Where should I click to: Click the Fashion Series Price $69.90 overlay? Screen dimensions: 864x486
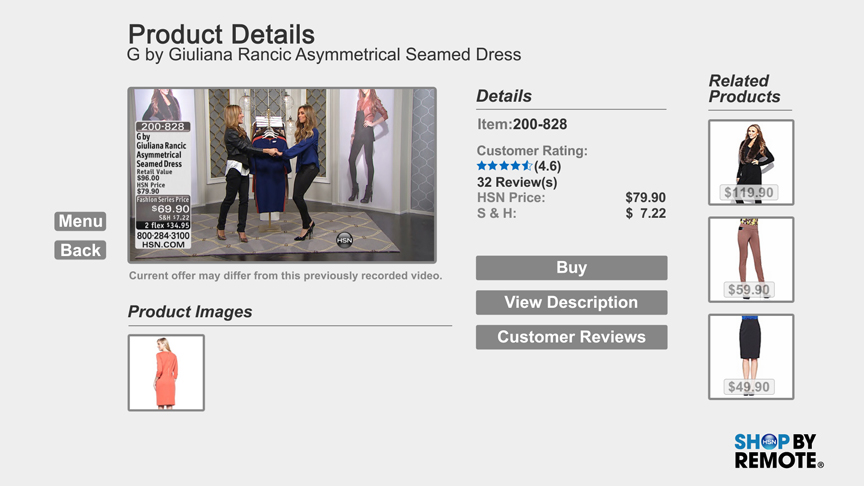[163, 205]
